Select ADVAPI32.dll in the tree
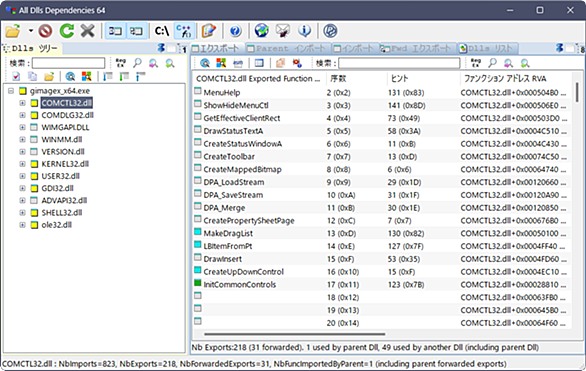This screenshot has height=371, width=586. pos(64,200)
